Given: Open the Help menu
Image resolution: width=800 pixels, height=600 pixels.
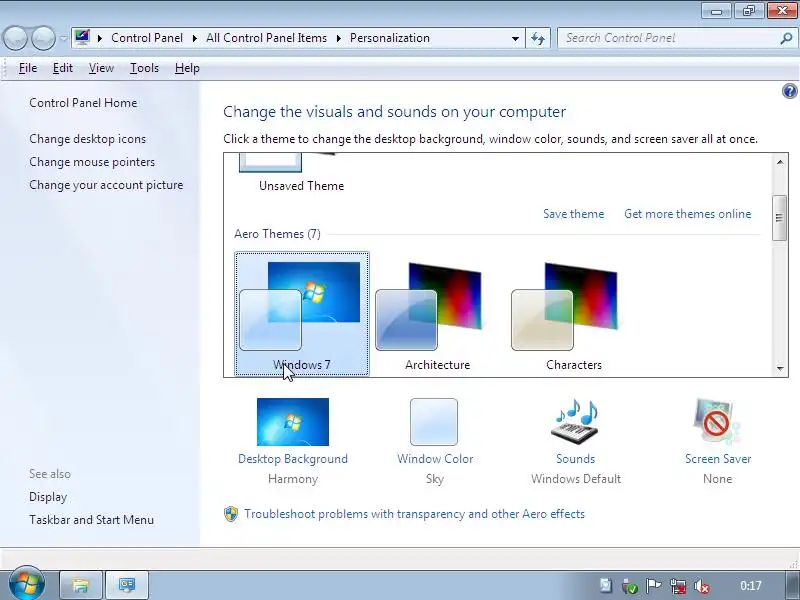Looking at the screenshot, I should pyautogui.click(x=187, y=68).
